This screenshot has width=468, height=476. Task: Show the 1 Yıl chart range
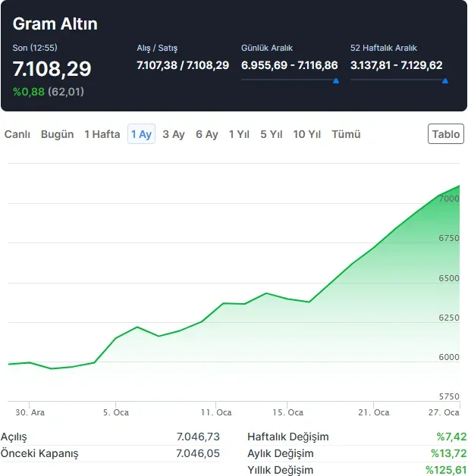[240, 134]
